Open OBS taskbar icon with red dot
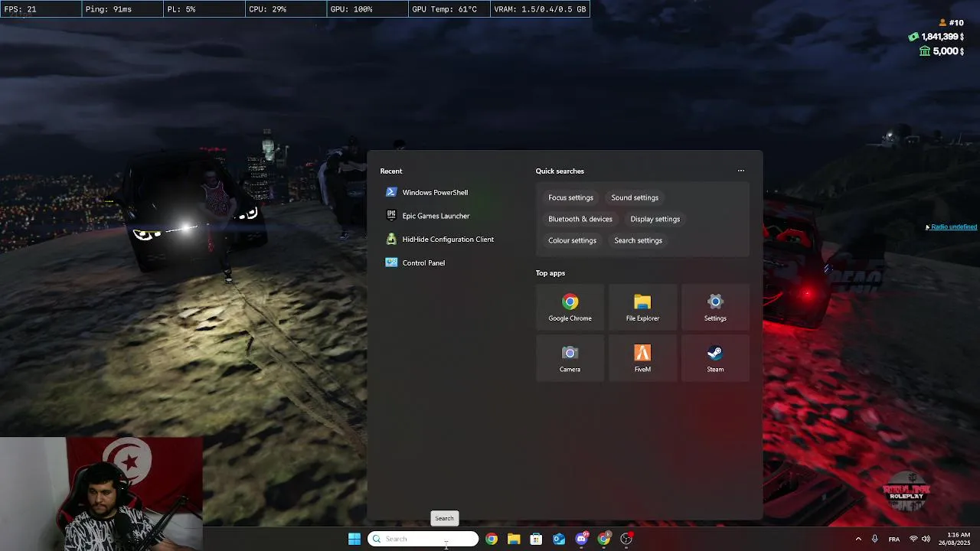Viewport: 980px width, 551px height. [x=626, y=539]
